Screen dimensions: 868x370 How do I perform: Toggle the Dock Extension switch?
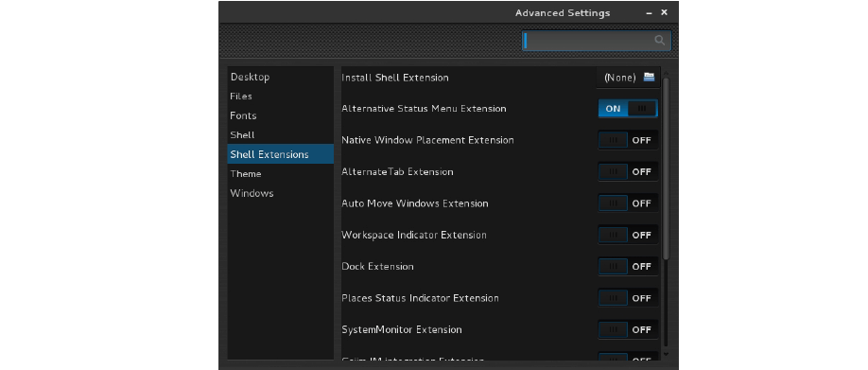(628, 267)
